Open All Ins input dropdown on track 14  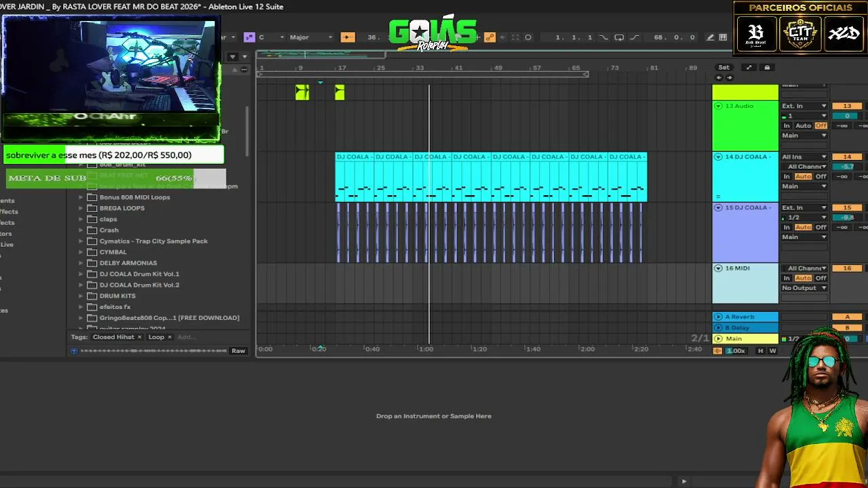(804, 157)
